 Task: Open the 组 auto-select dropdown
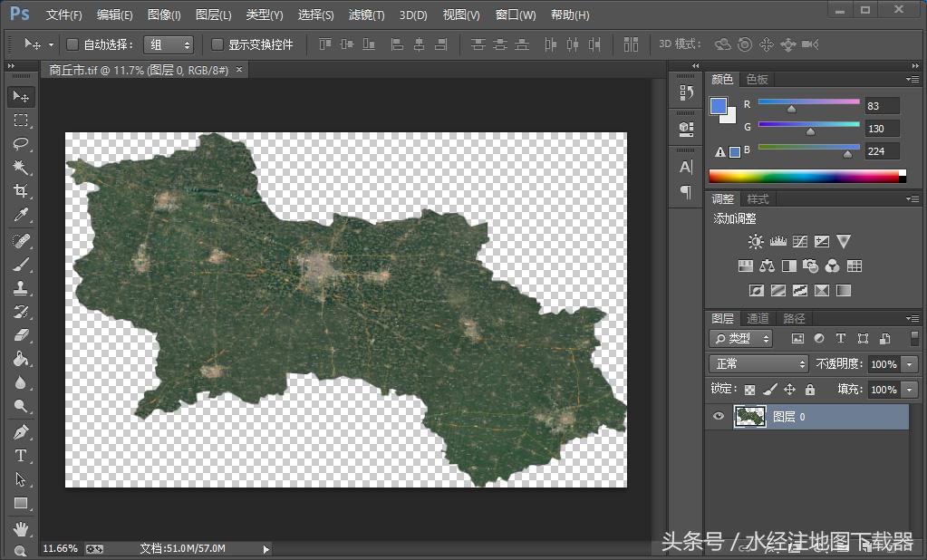[169, 44]
